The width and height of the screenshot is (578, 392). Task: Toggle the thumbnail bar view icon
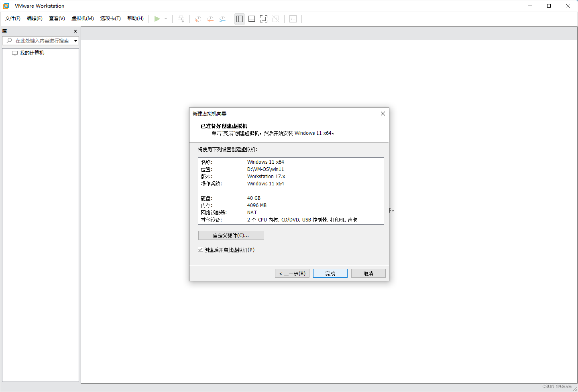pyautogui.click(x=252, y=19)
